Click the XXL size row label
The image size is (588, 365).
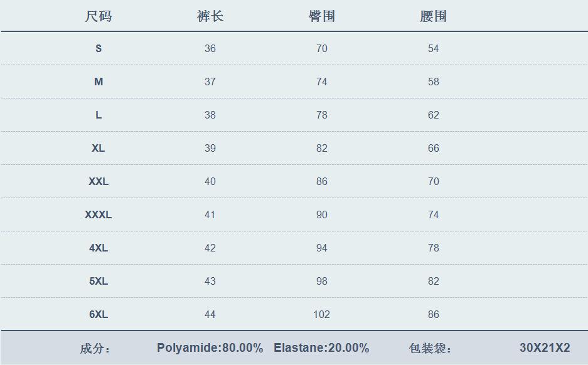point(99,181)
